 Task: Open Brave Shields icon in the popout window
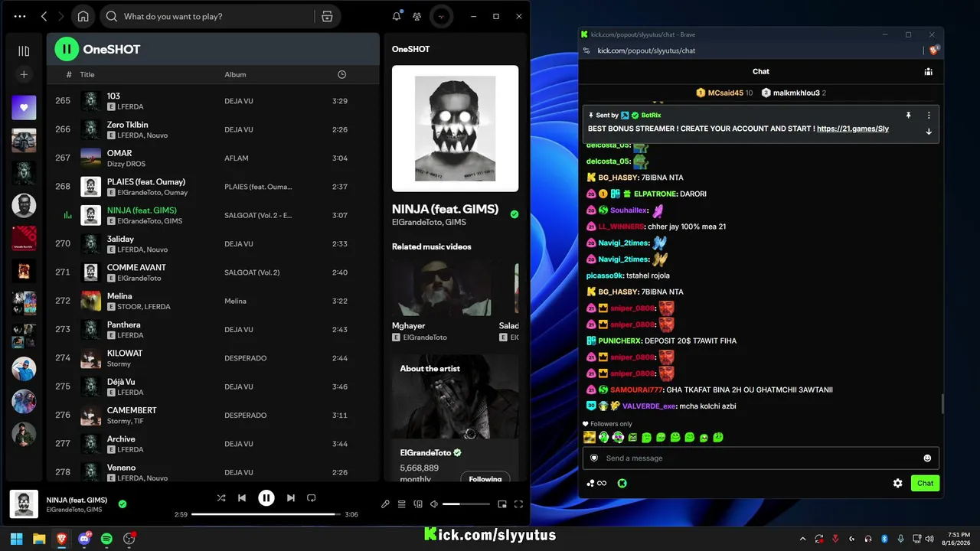click(x=934, y=51)
